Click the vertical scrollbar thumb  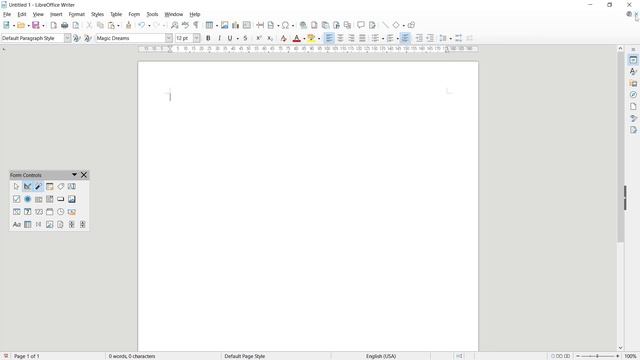click(x=620, y=147)
